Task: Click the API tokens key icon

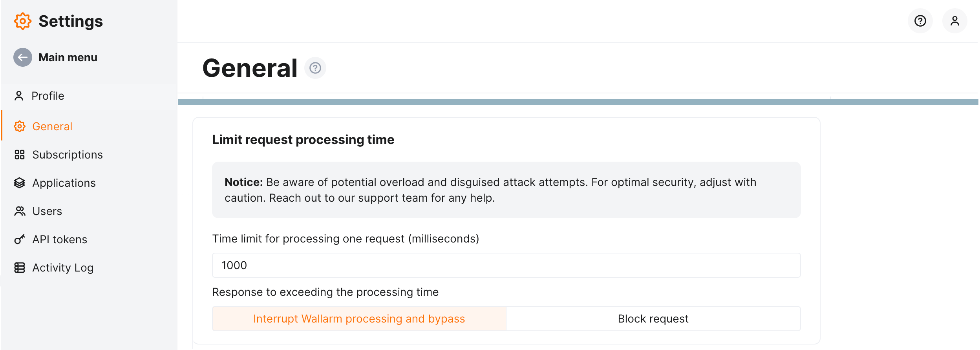Action: (19, 239)
